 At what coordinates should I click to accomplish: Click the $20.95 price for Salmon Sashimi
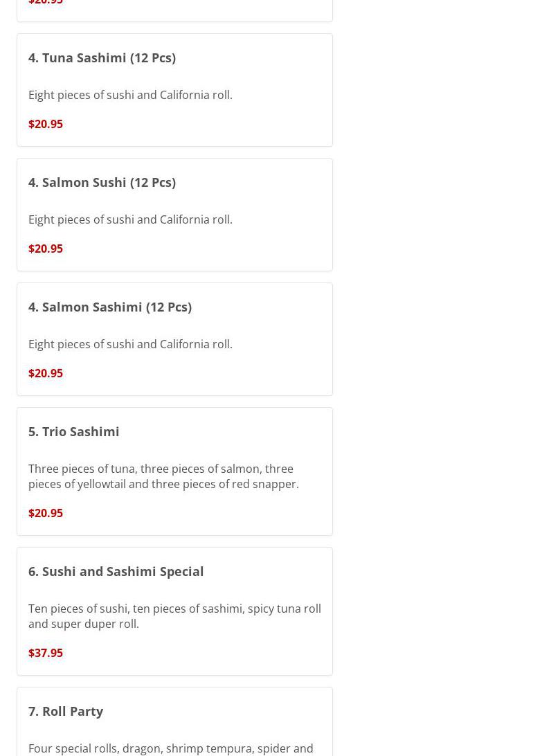(x=46, y=373)
